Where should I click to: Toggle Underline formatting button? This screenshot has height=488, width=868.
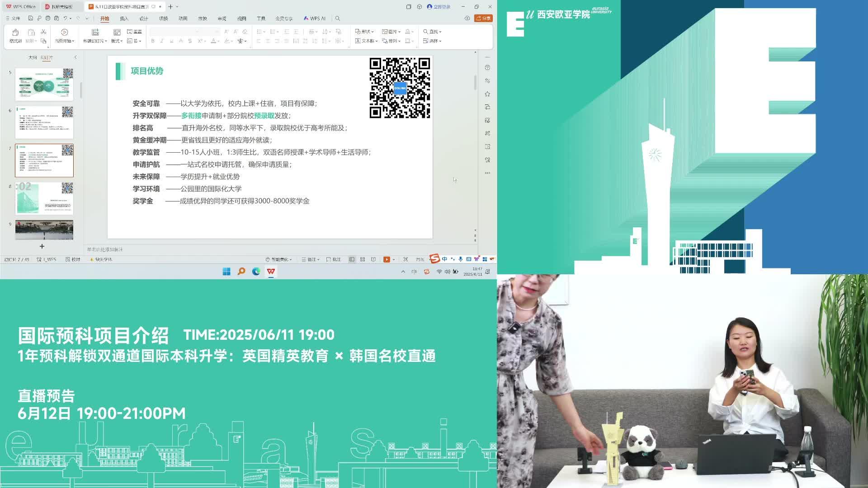[171, 41]
